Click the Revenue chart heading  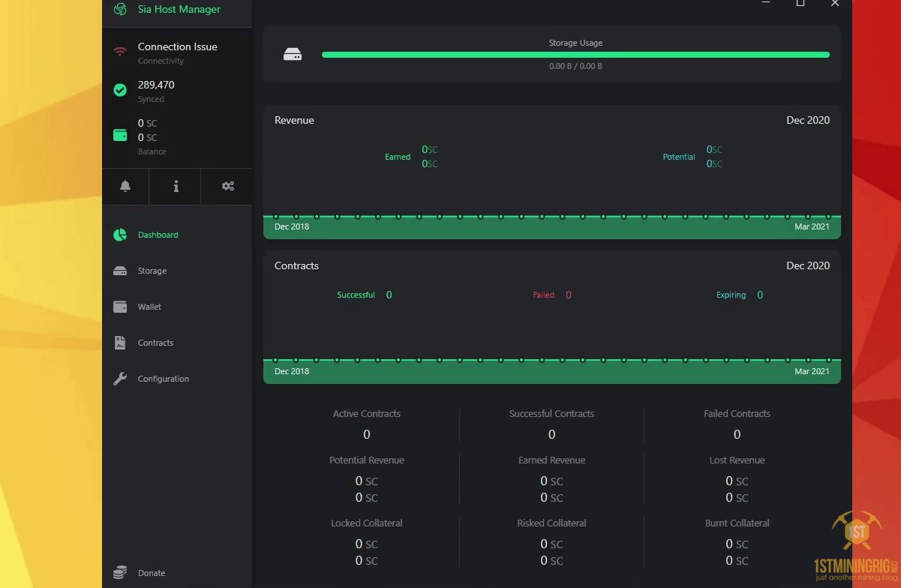294,120
